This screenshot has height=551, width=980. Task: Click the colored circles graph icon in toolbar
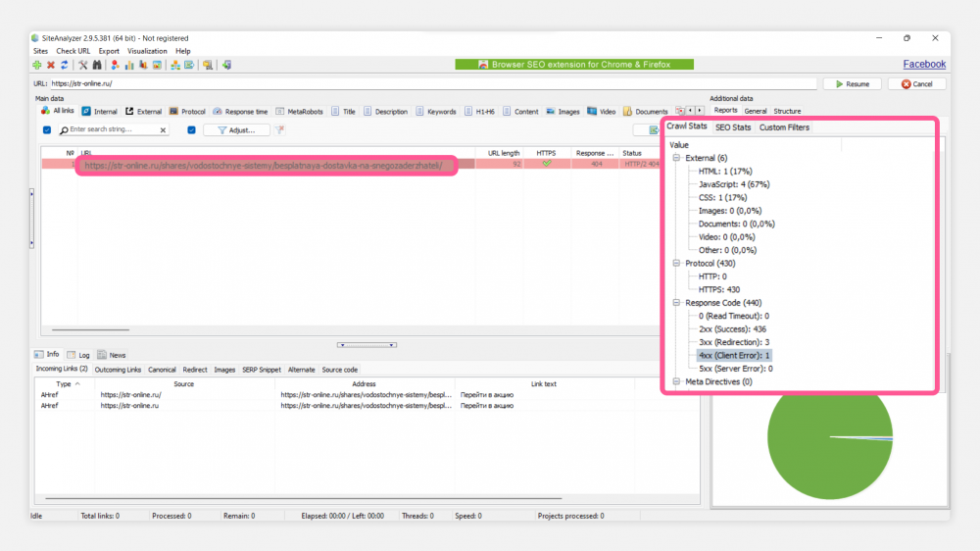(x=115, y=65)
